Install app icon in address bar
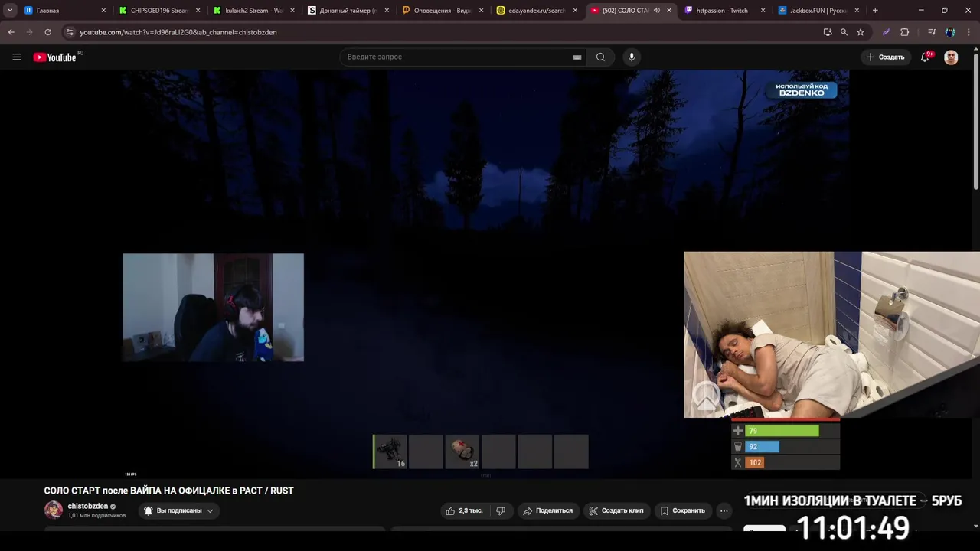 coord(828,32)
